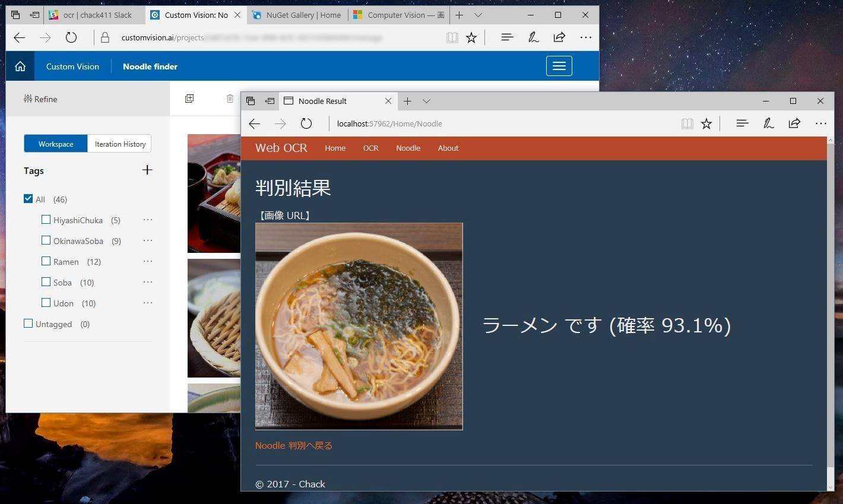
Task: Click the Noodle Result address bar
Action: pyautogui.click(x=502, y=123)
